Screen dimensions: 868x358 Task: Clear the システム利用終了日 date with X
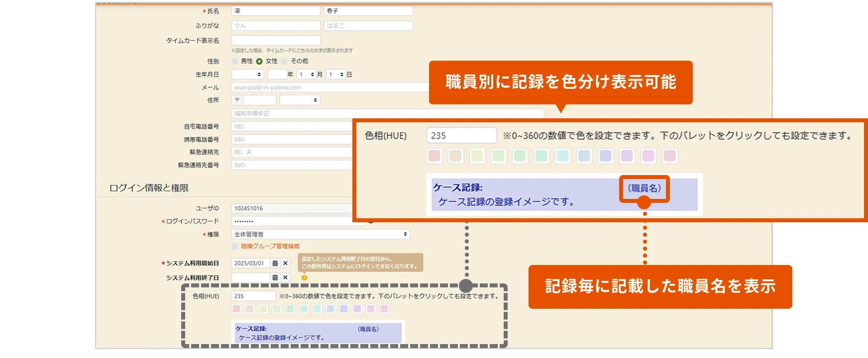pos(286,277)
